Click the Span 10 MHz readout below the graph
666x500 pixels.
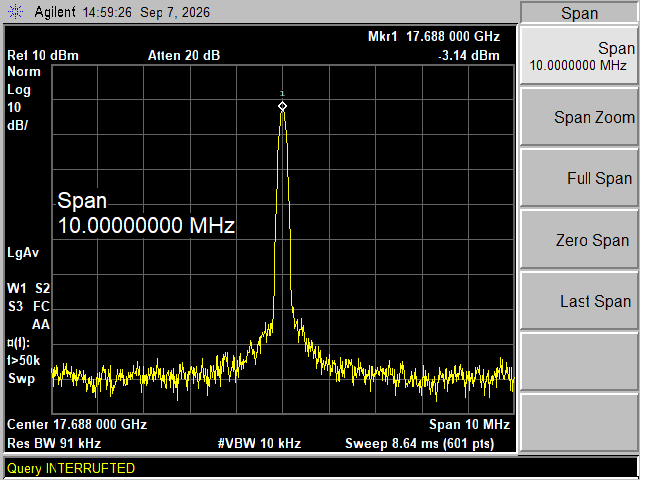469,424
